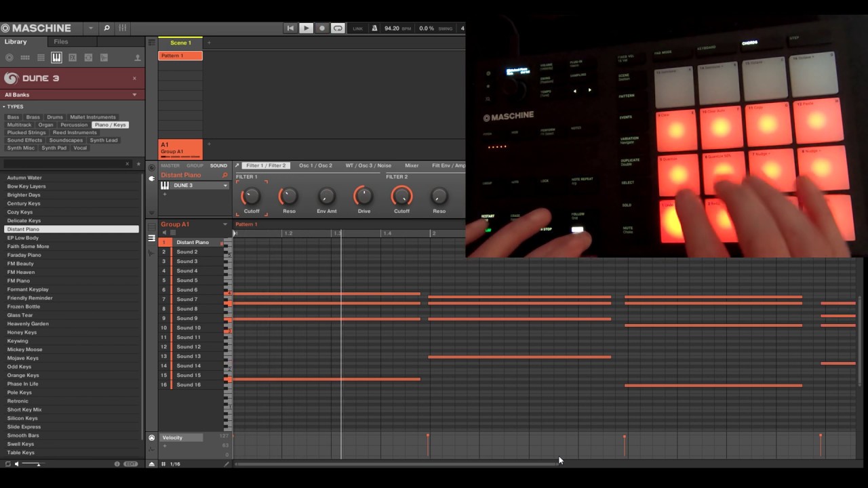The height and width of the screenshot is (488, 868).
Task: Select the Organ type tag
Action: point(45,125)
